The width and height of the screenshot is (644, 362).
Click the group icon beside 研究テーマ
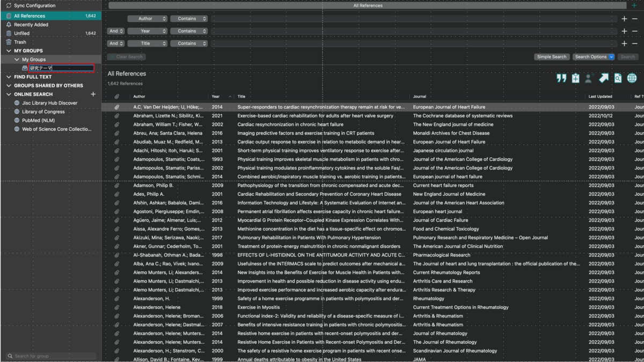point(25,68)
